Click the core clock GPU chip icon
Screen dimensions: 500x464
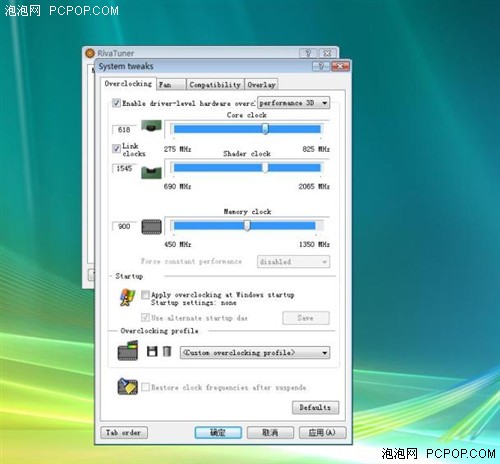tap(151, 127)
